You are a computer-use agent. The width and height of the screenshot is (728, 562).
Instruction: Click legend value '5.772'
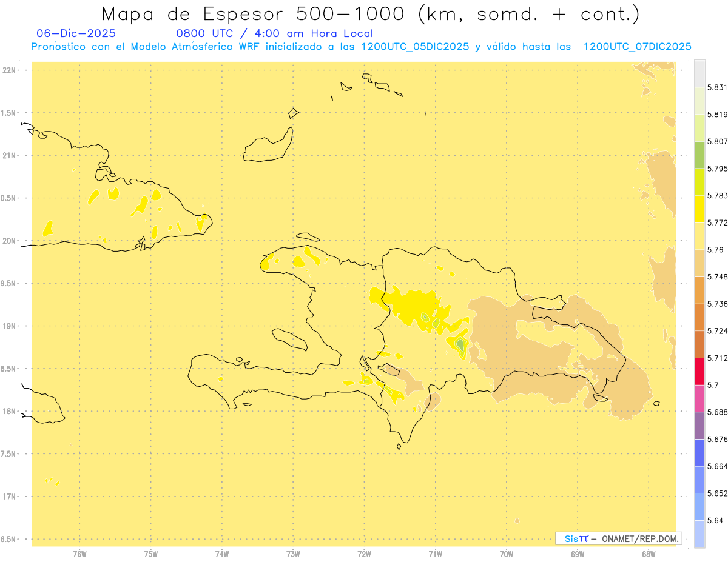pyautogui.click(x=718, y=222)
